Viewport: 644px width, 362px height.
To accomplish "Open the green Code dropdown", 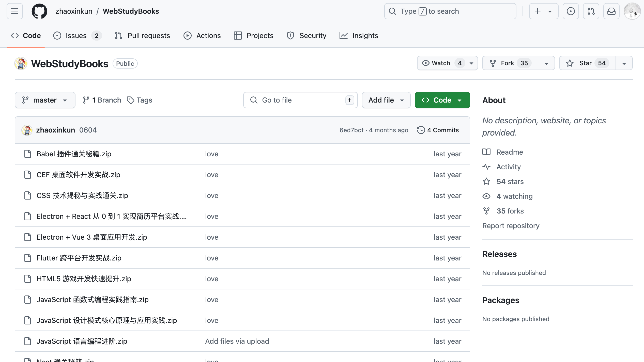I will point(442,100).
